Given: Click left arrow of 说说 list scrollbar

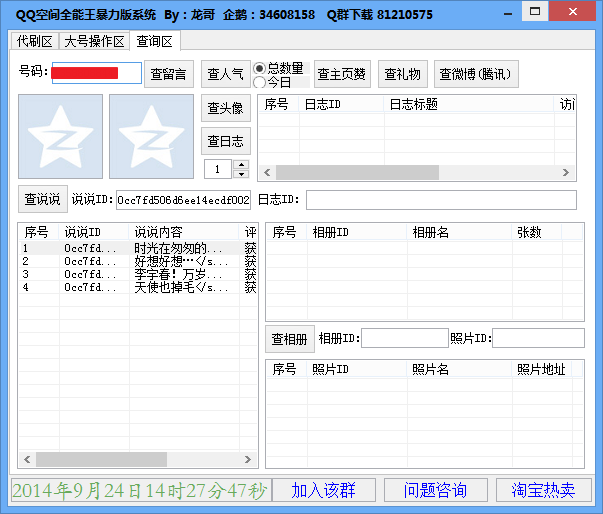Looking at the screenshot, I should pos(27,459).
